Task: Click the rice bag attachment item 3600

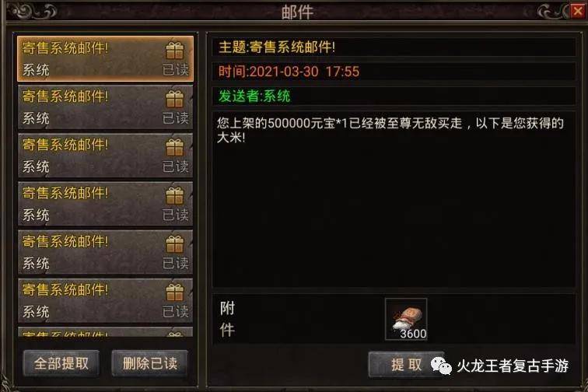Action: point(406,320)
